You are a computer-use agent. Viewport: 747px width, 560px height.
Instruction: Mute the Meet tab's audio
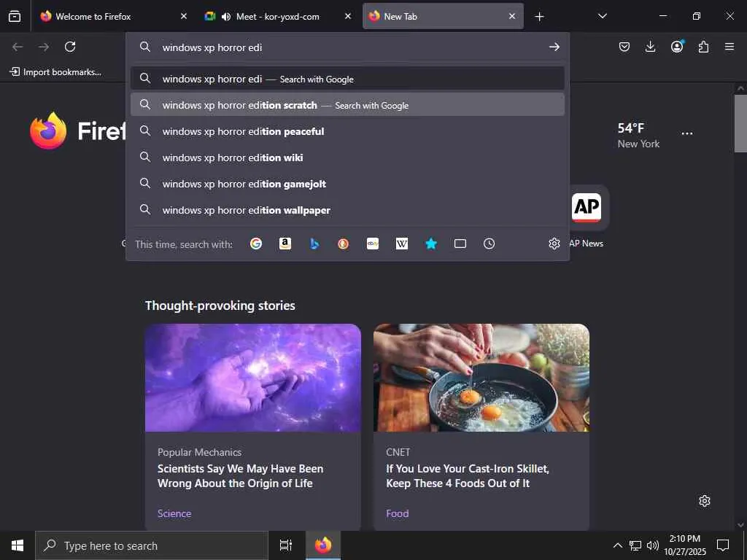(226, 16)
